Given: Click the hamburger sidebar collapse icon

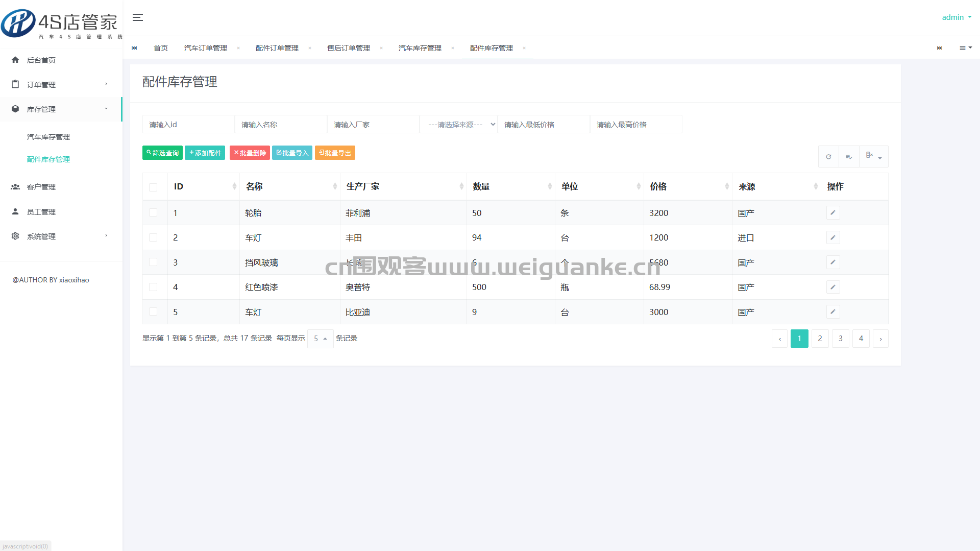Looking at the screenshot, I should pyautogui.click(x=137, y=17).
